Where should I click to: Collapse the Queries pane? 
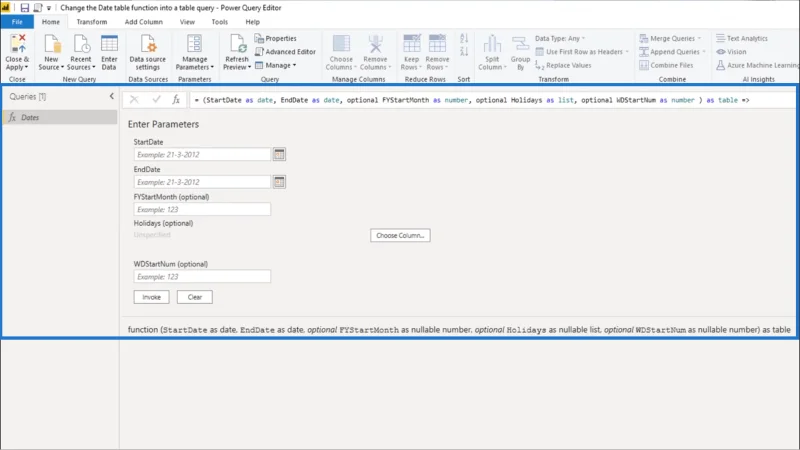[112, 96]
